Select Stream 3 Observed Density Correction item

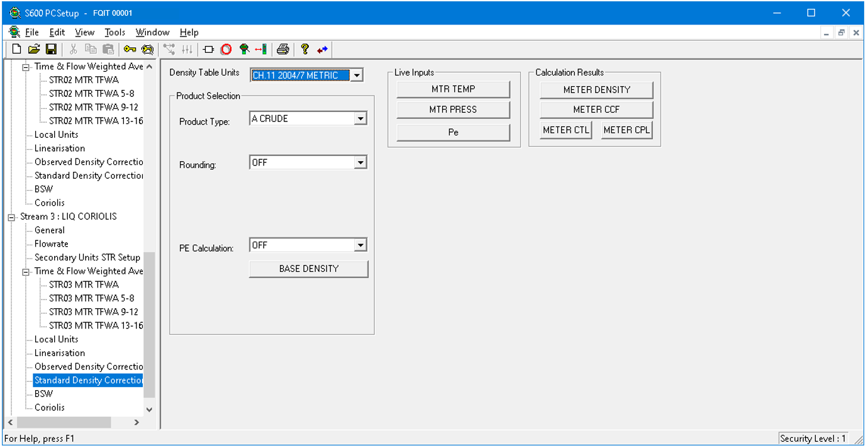89,367
